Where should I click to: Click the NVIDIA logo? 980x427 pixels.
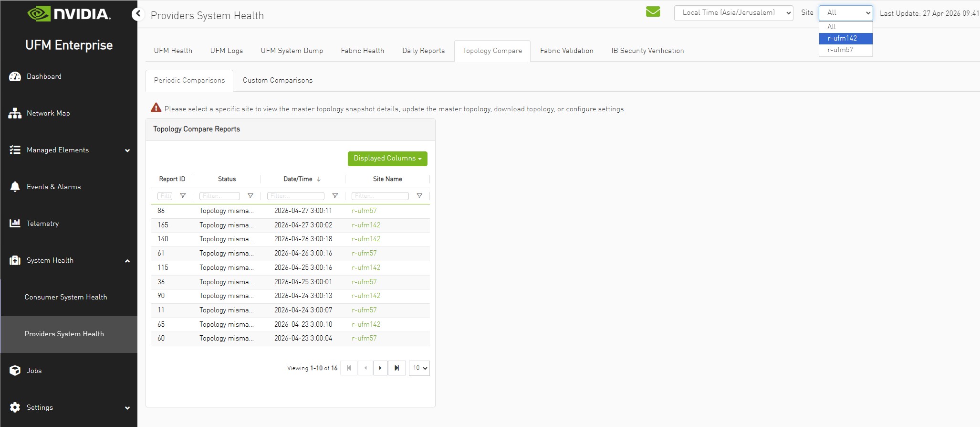(69, 14)
